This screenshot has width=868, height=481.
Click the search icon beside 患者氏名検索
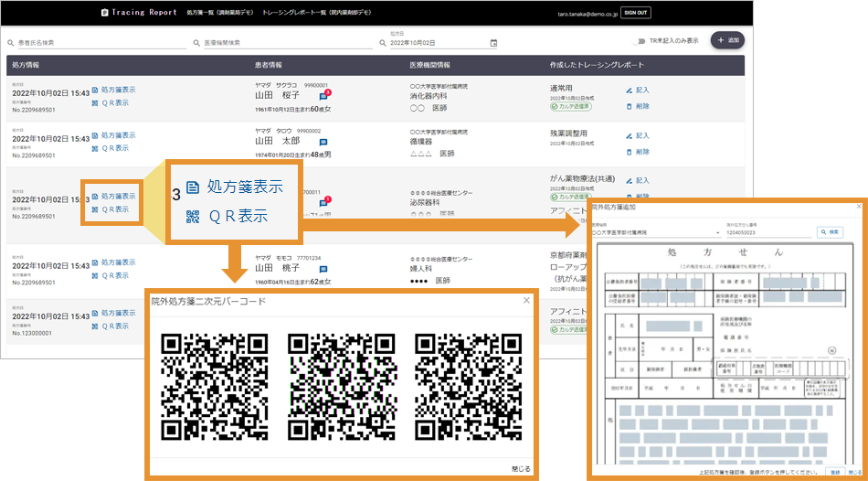coord(11,43)
